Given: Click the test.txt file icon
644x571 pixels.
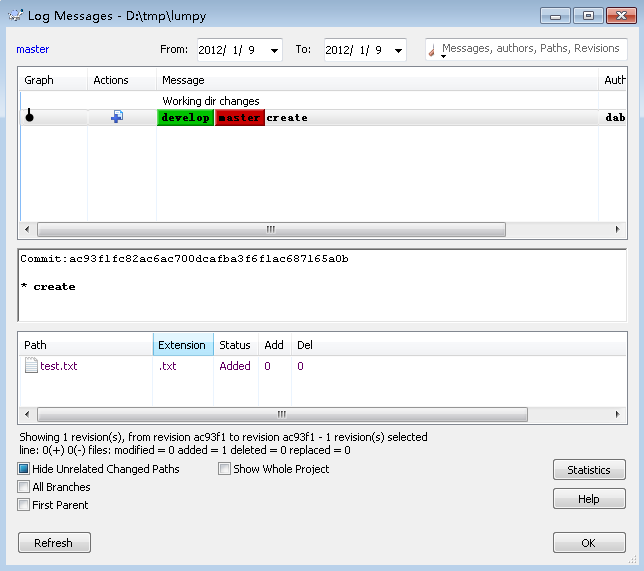Looking at the screenshot, I should (x=31, y=366).
